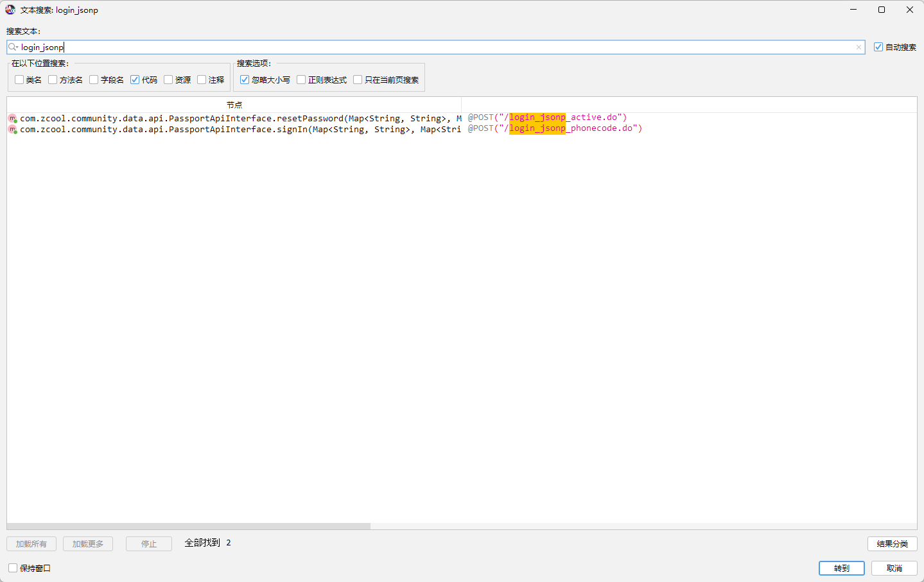The width and height of the screenshot is (924, 582).
Task: Enable the 正则表达式 option
Action: 301,80
